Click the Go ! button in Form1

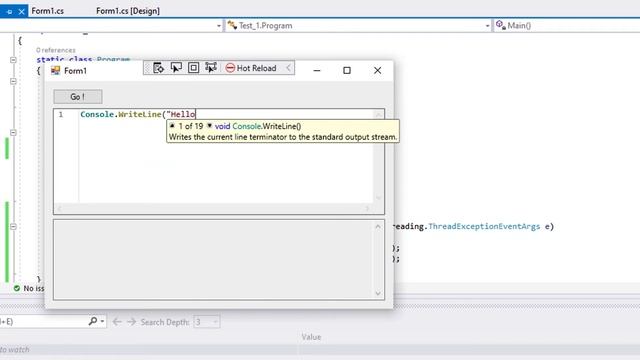coord(78,97)
